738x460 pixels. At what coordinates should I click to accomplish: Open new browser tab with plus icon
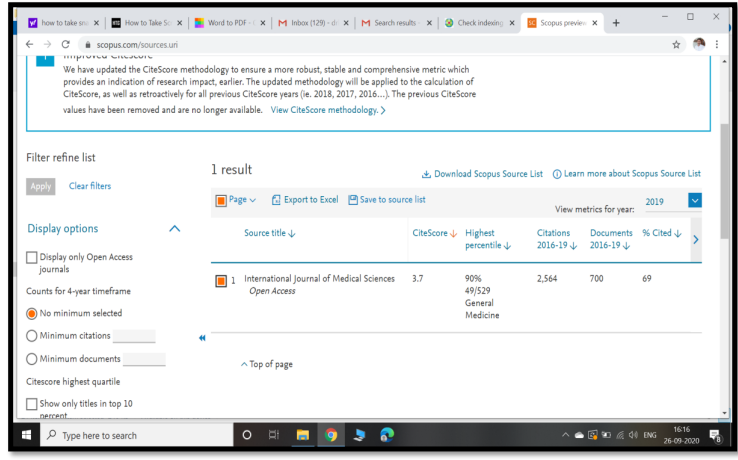coord(615,22)
